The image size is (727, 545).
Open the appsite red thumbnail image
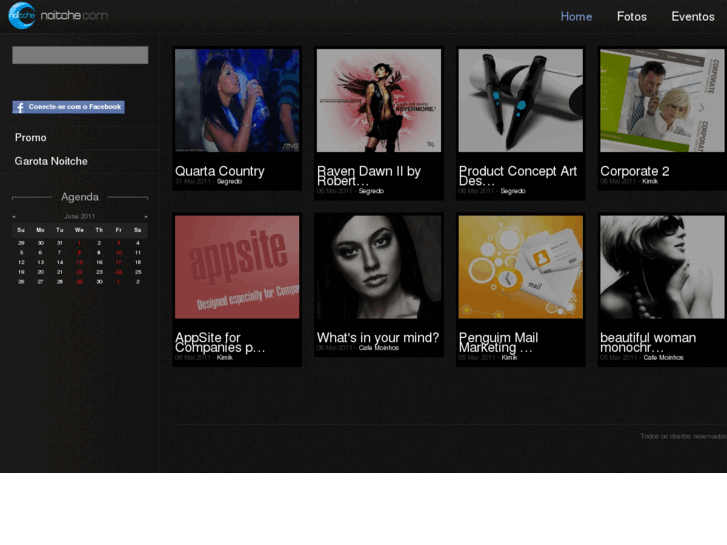(x=237, y=267)
